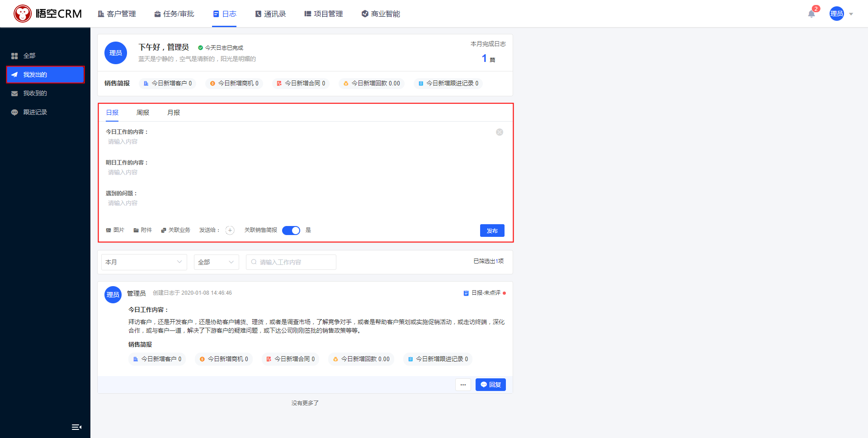Add a recipient with the plus icon
Screen dimensions: 868x438
click(230, 231)
